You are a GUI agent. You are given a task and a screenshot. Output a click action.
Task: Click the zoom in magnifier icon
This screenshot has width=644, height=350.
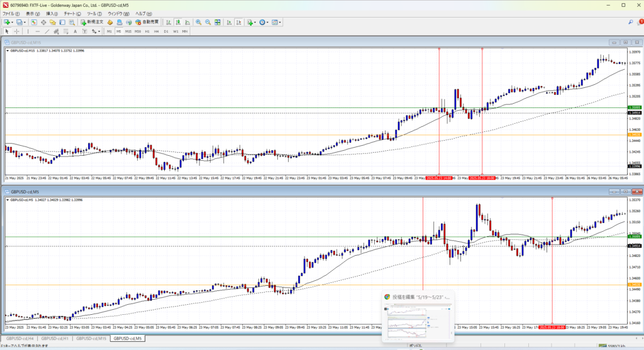pyautogui.click(x=198, y=22)
